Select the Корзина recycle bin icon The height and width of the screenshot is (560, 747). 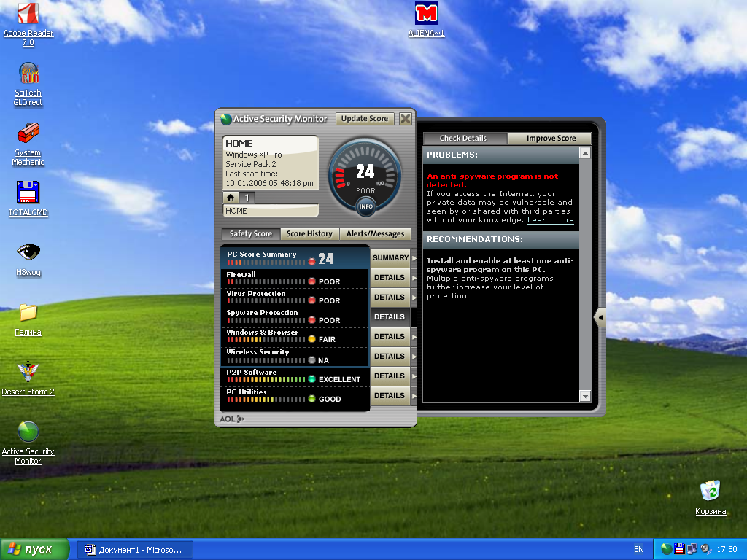[711, 498]
